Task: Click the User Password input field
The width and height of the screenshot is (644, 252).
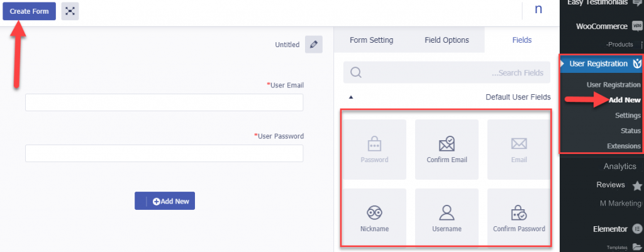Action: [x=164, y=153]
